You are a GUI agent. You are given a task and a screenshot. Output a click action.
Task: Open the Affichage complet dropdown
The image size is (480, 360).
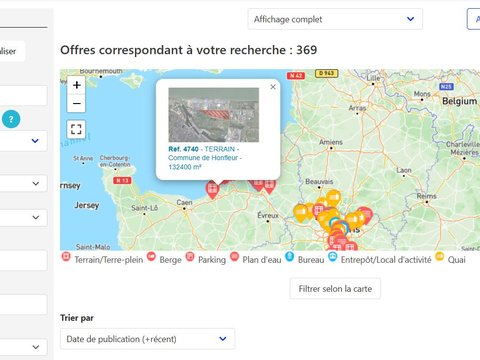[335, 19]
